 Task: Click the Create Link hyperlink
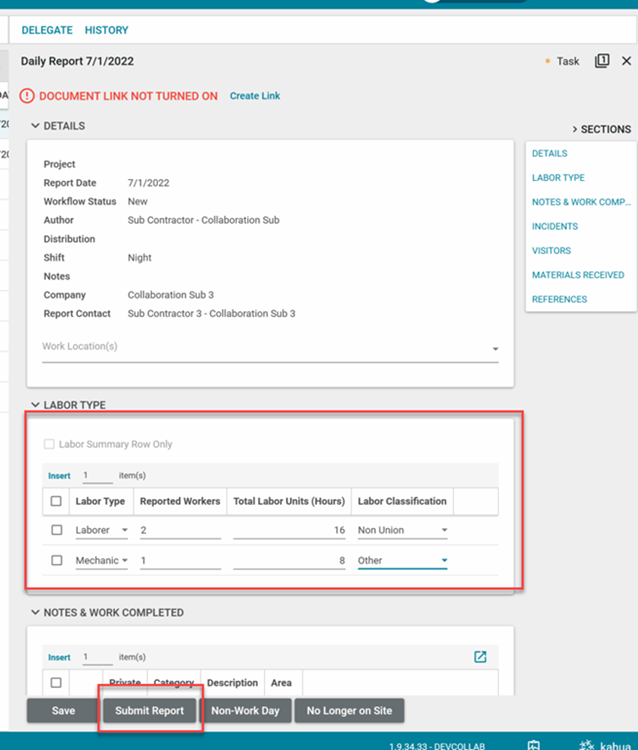click(x=255, y=96)
